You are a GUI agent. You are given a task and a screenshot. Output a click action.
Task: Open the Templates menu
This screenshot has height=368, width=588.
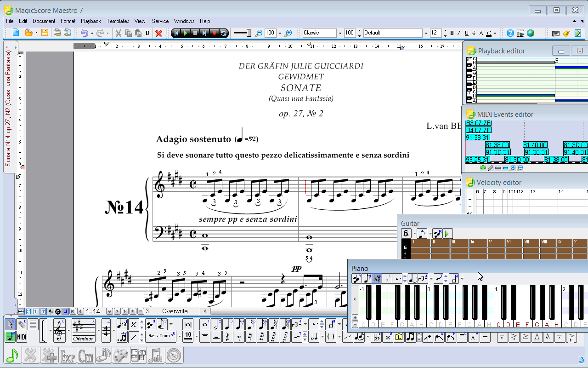click(118, 21)
